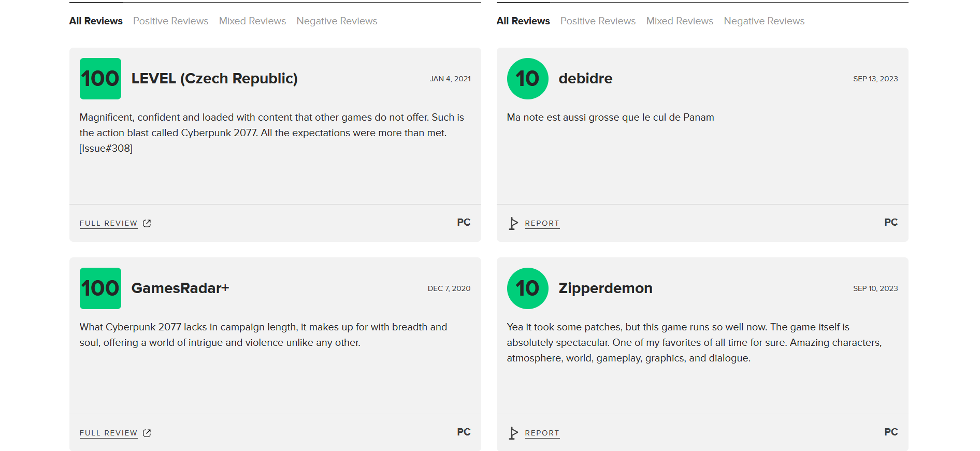The height and width of the screenshot is (451, 980).
Task: Click the SEP 13, 2023 review date
Action: pyautogui.click(x=876, y=79)
